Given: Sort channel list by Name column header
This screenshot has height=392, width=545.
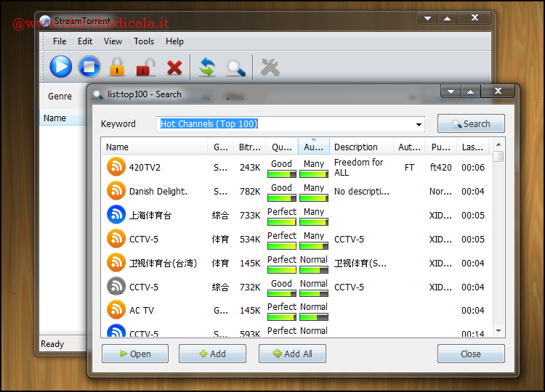Looking at the screenshot, I should [154, 147].
